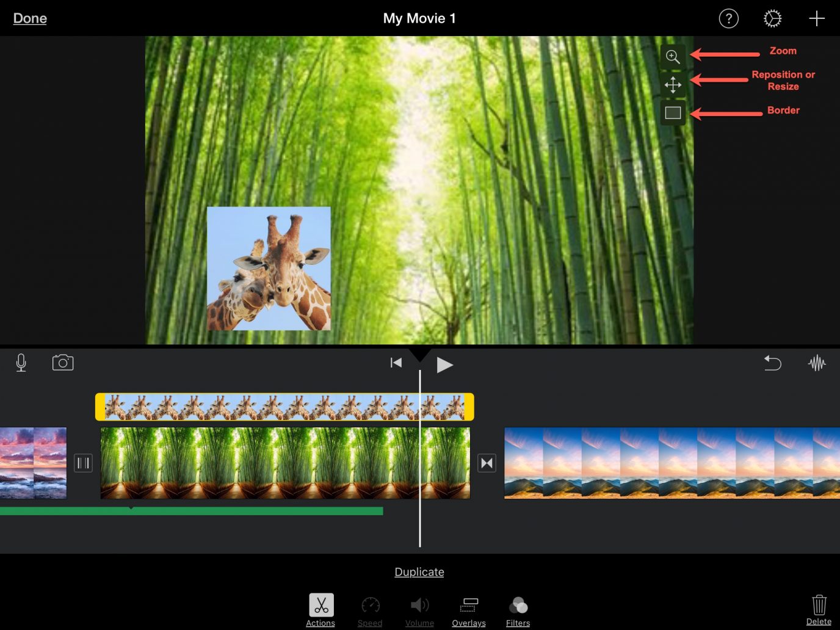
Task: Delete the selected clip with the trash icon
Action: tap(819, 606)
